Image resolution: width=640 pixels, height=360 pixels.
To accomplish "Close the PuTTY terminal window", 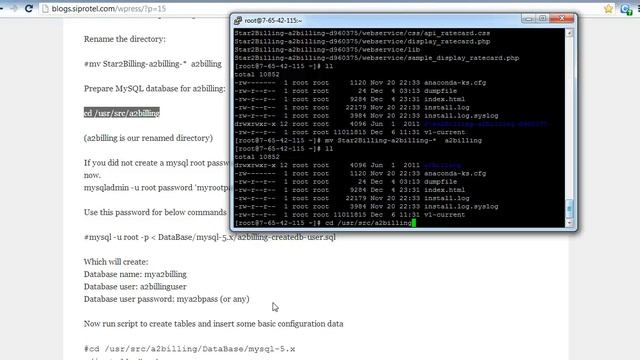I will (x=562, y=18).
